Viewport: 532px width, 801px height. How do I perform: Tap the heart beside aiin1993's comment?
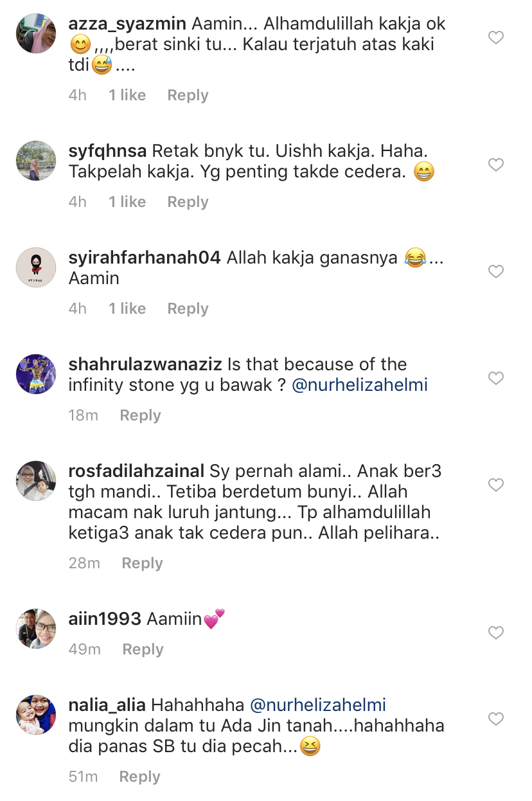point(495,633)
